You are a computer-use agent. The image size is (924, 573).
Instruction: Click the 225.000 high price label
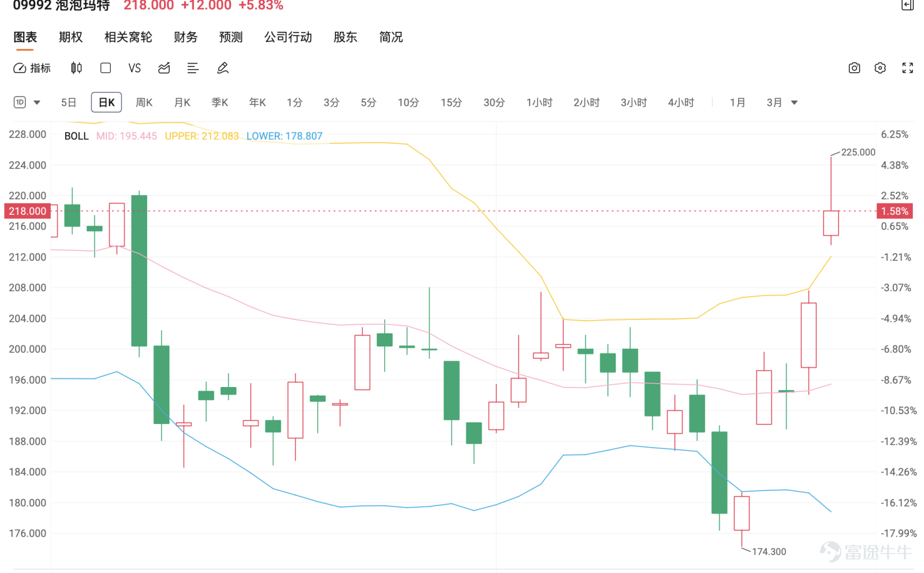point(858,152)
